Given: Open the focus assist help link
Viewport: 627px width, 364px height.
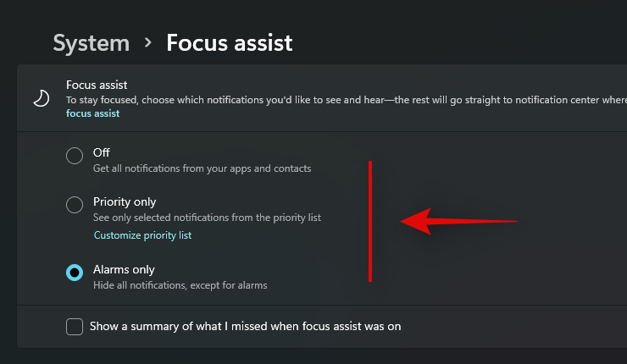Looking at the screenshot, I should pos(92,113).
